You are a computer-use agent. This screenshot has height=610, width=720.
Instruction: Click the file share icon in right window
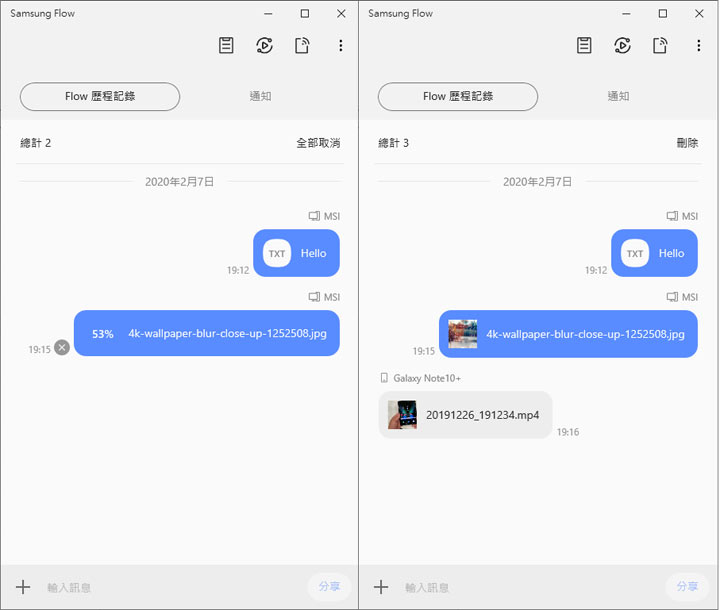[x=660, y=46]
